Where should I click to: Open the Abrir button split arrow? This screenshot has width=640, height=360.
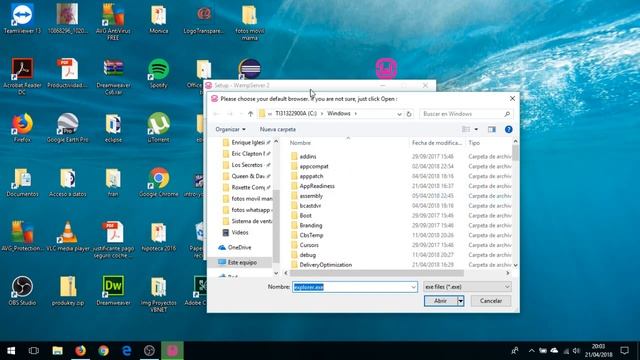point(460,301)
